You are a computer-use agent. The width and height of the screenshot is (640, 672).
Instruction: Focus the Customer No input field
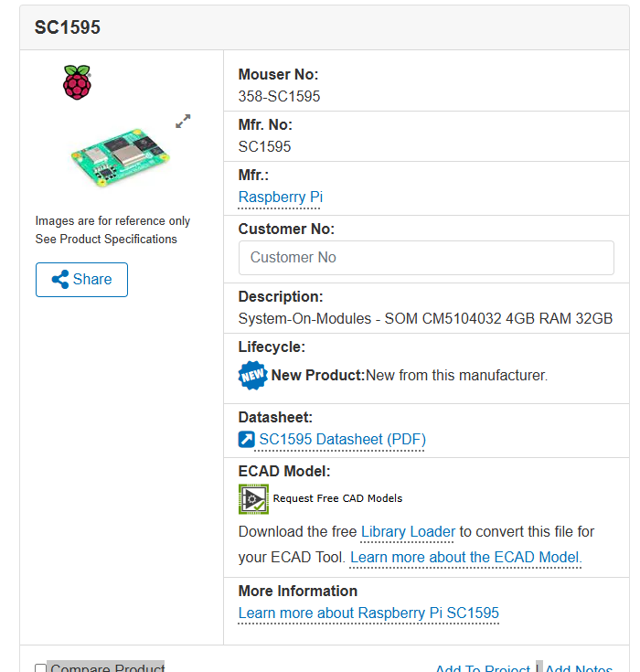426,258
